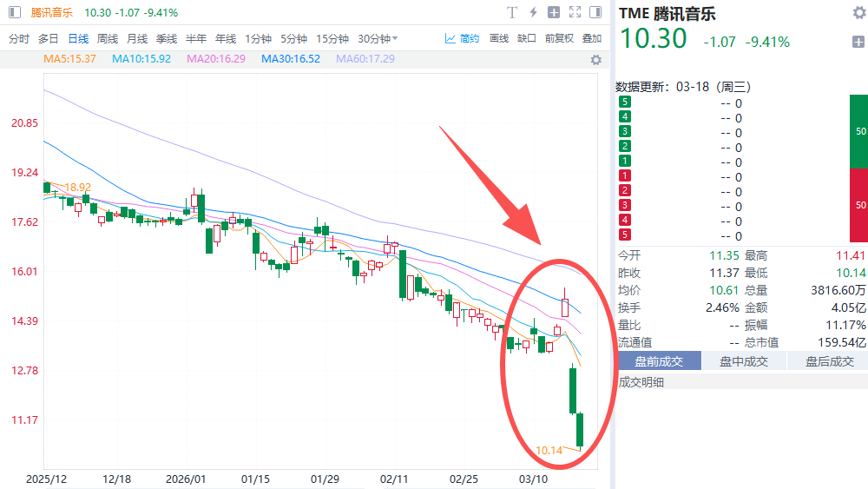Open 盘中成交 intraday trades tab
The image size is (868, 489).
pos(744,361)
